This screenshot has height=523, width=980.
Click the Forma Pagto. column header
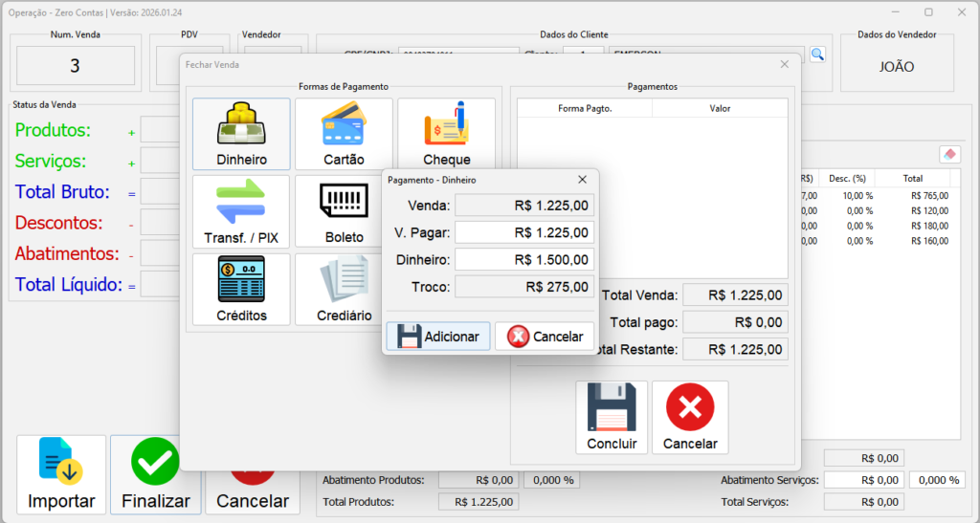pos(585,108)
